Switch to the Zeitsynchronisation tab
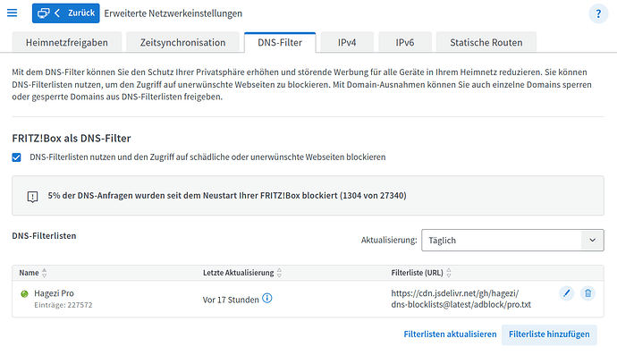This screenshot has width=617, height=364. pos(182,43)
